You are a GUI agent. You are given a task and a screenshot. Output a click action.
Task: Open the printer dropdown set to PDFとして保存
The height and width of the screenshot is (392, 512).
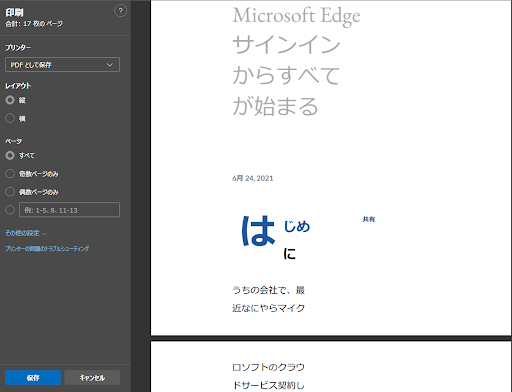(62, 65)
